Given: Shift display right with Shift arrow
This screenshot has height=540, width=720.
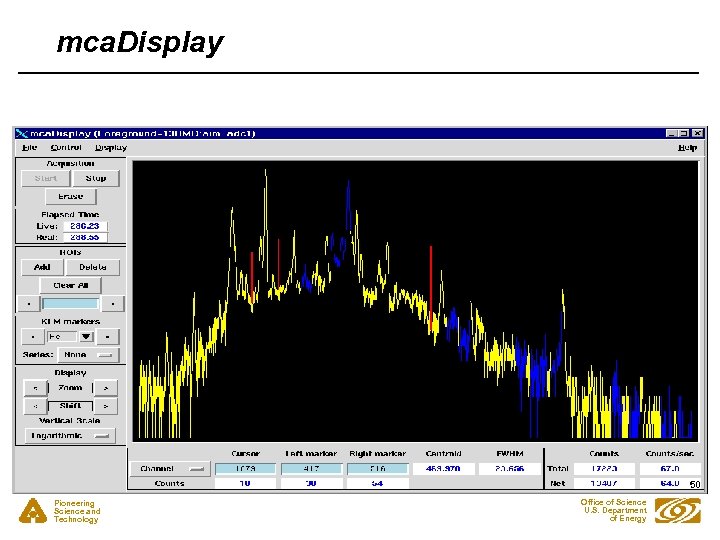Looking at the screenshot, I should [106, 406].
